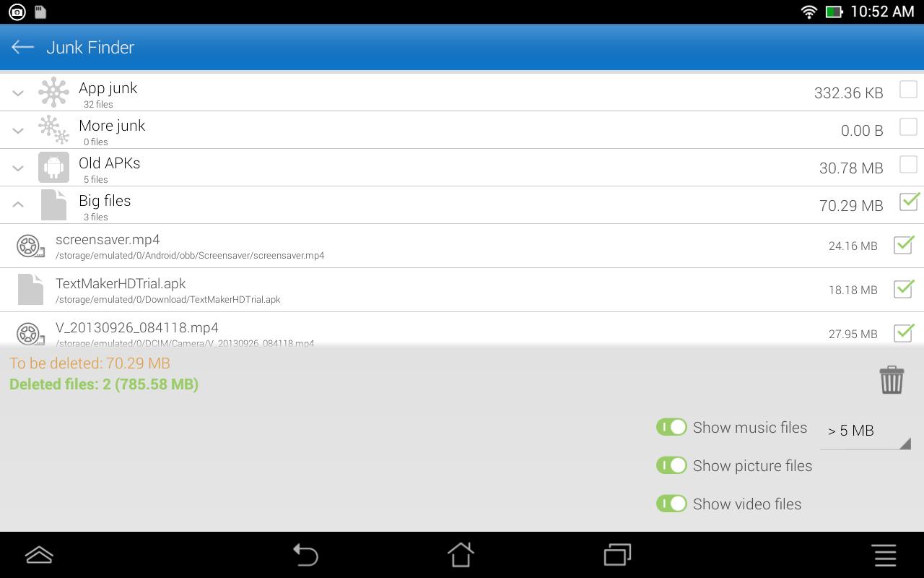This screenshot has height=578, width=924.
Task: Uncheck the Big files checkbox
Action: tap(909, 201)
